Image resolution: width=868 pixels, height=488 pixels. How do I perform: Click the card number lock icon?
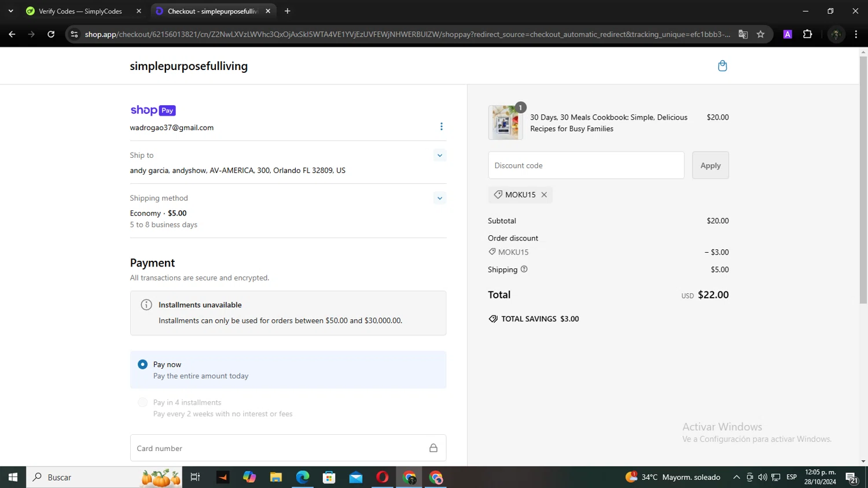433,448
